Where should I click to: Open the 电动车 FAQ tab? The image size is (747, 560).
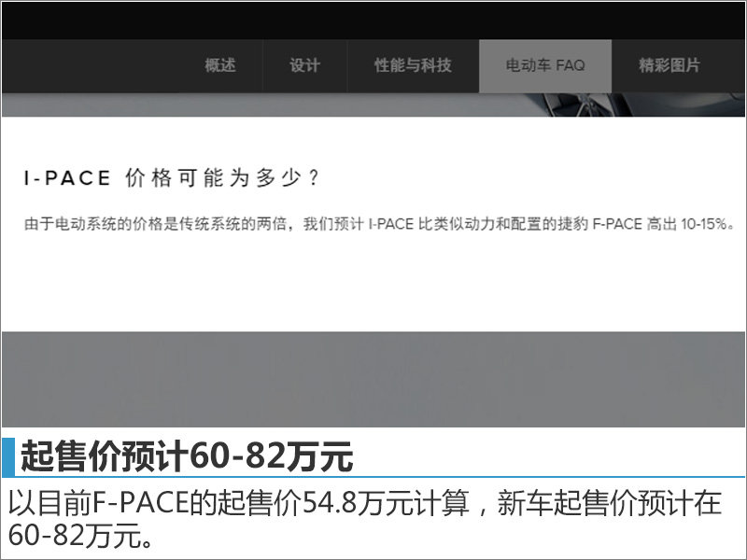pos(545,65)
